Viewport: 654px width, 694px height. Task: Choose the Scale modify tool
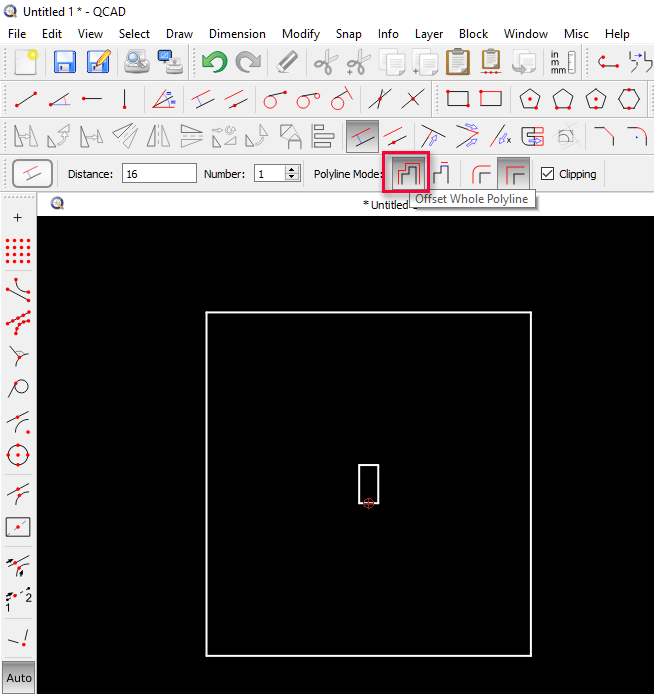pyautogui.click(x=91, y=136)
